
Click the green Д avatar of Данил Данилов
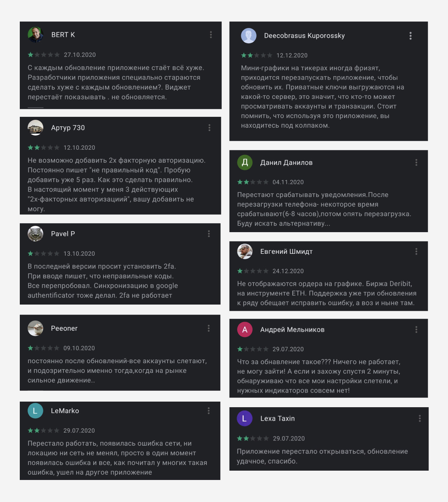pyautogui.click(x=245, y=162)
